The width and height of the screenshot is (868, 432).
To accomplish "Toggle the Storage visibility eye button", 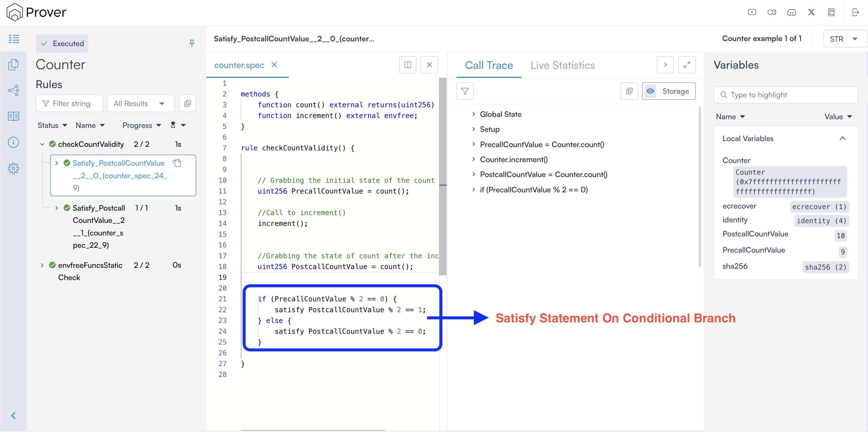I will (x=651, y=91).
